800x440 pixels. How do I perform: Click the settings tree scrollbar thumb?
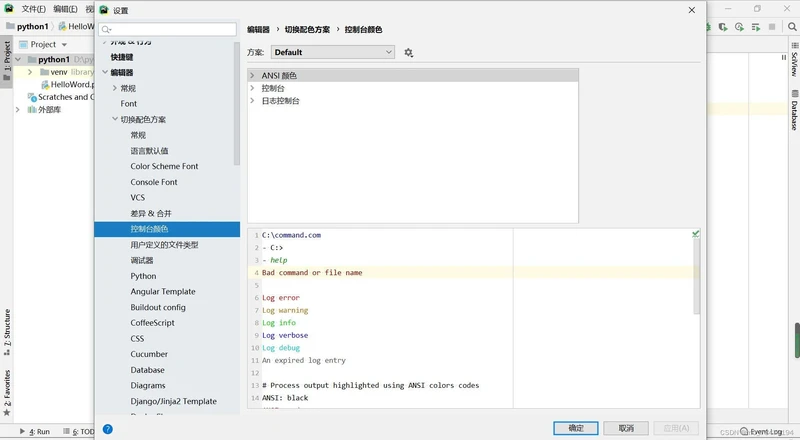(x=237, y=104)
